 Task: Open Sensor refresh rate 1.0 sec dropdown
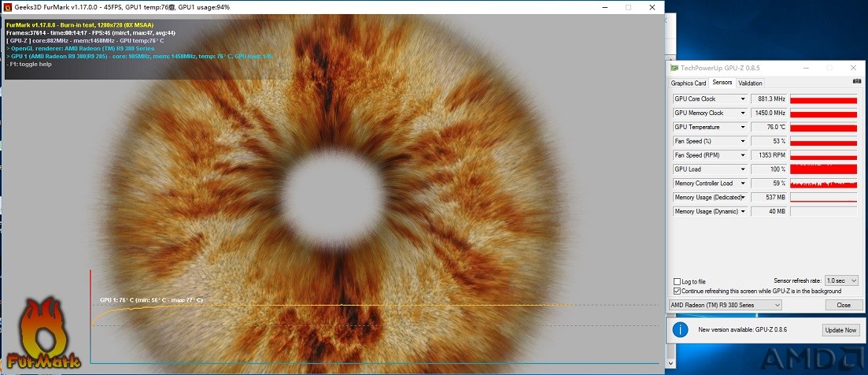841,280
